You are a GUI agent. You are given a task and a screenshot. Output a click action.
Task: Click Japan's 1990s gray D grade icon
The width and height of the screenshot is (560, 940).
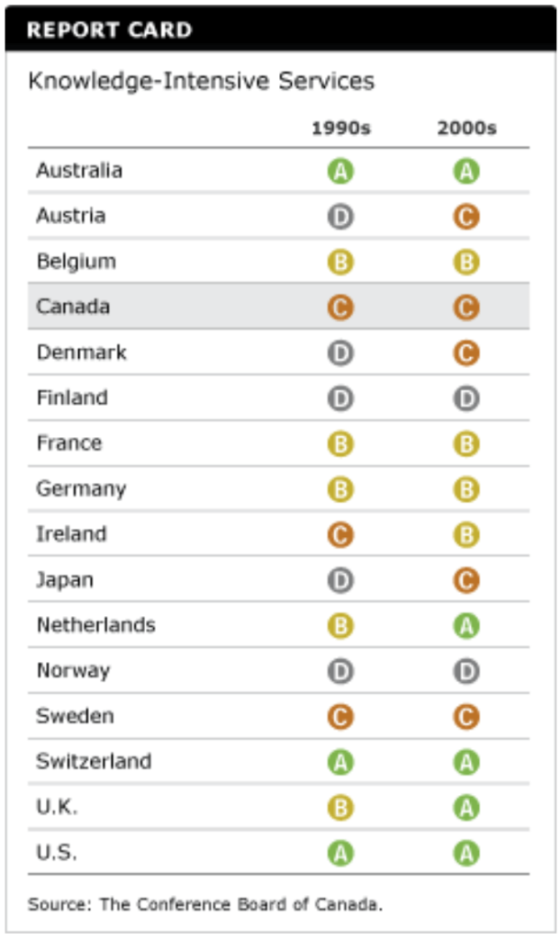coord(341,580)
